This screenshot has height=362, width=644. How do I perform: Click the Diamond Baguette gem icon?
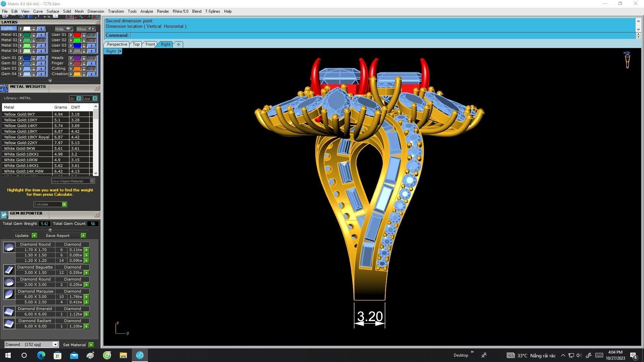[9, 270]
